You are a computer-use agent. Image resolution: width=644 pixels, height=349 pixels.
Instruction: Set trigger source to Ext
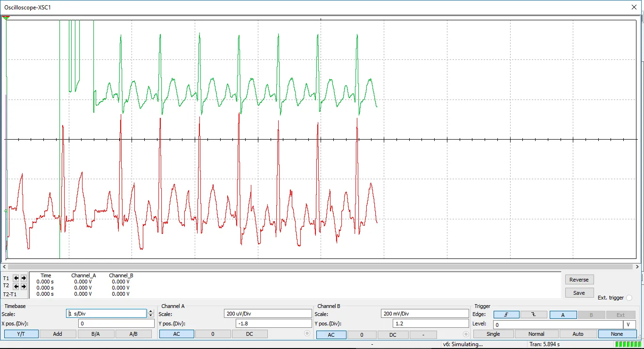click(620, 315)
